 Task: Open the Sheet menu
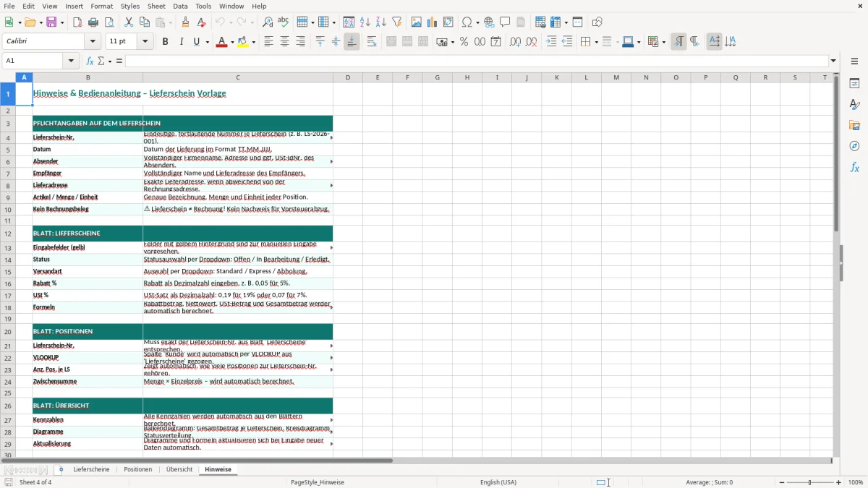[x=156, y=6]
